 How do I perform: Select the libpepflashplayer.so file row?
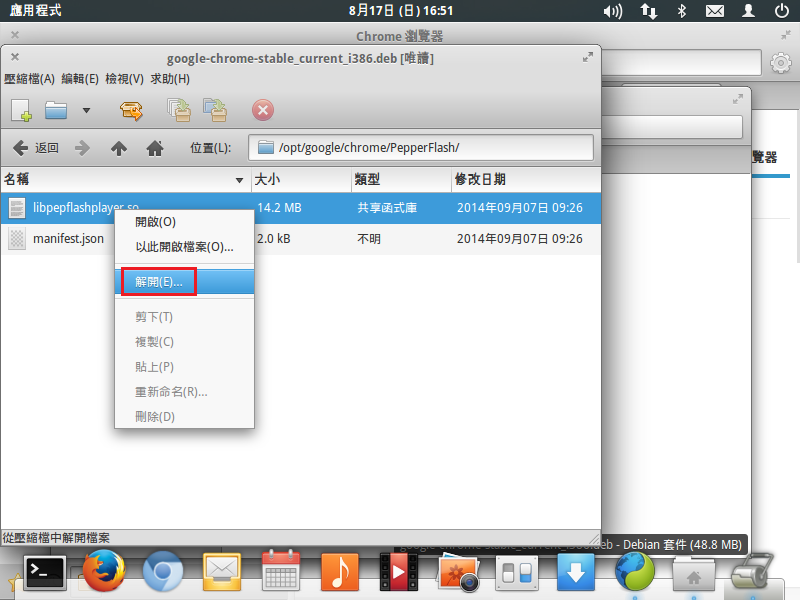(301, 208)
